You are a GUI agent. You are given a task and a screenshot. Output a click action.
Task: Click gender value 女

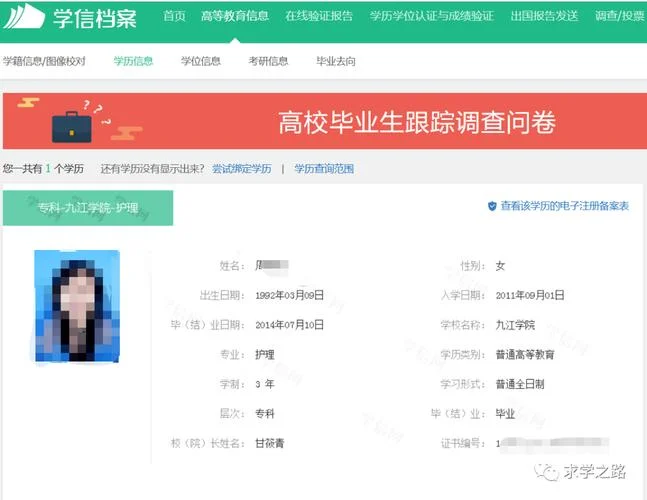click(500, 266)
